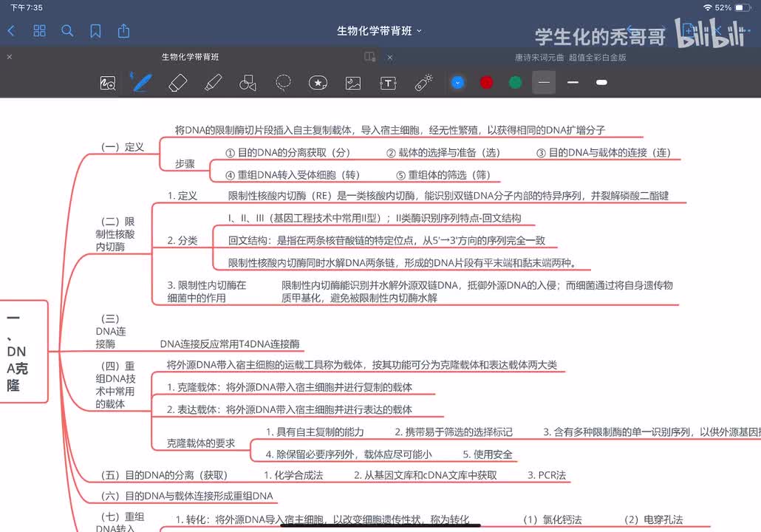Screen dimensions: 761x532
Task: Click 1. 具有自主复制的能力
Action: point(315,432)
